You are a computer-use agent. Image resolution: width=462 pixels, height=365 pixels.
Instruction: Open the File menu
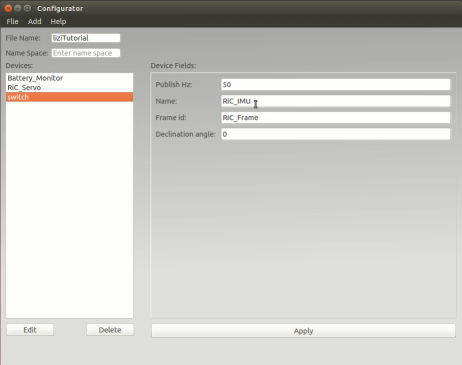(12, 21)
